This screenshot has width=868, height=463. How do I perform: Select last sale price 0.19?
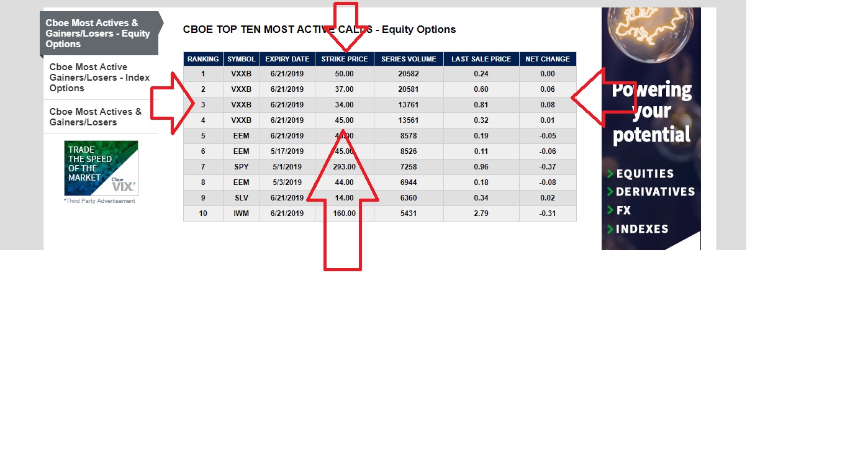coord(481,136)
